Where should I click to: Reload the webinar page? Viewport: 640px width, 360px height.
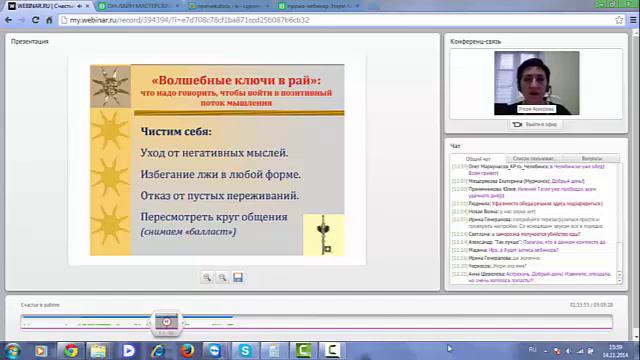[x=36, y=20]
